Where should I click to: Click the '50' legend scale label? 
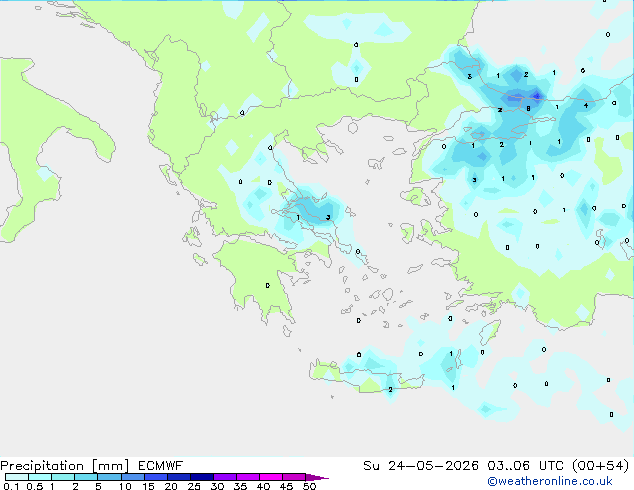[x=309, y=486]
